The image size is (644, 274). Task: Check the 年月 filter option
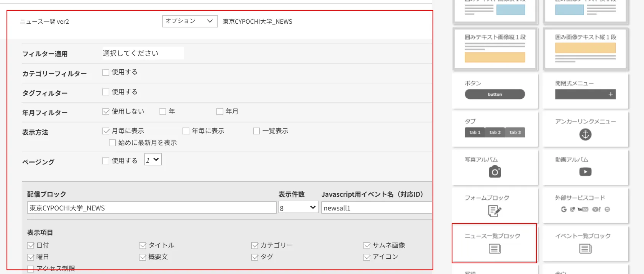[220, 112]
